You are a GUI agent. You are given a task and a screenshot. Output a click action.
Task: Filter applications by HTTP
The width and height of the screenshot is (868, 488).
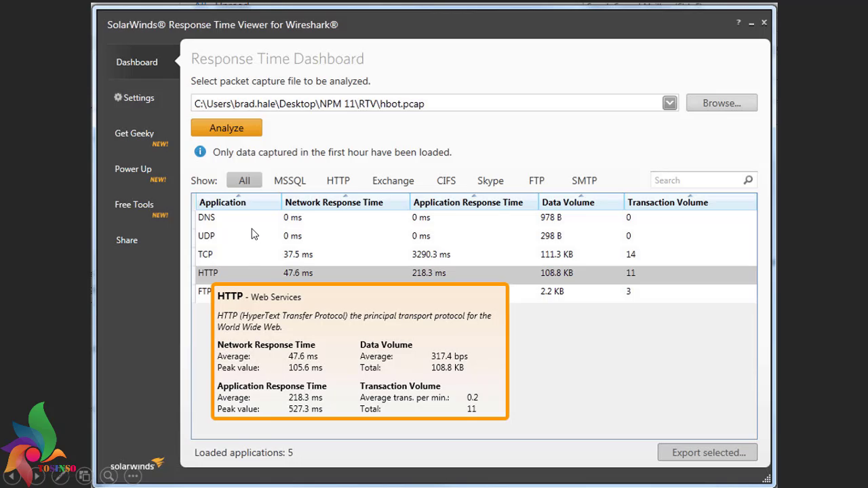(x=338, y=180)
